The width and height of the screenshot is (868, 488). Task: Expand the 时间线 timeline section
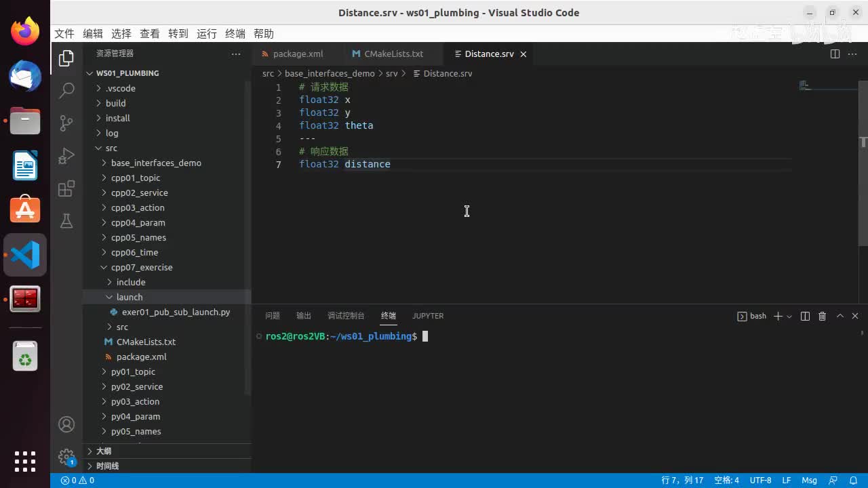point(167,466)
